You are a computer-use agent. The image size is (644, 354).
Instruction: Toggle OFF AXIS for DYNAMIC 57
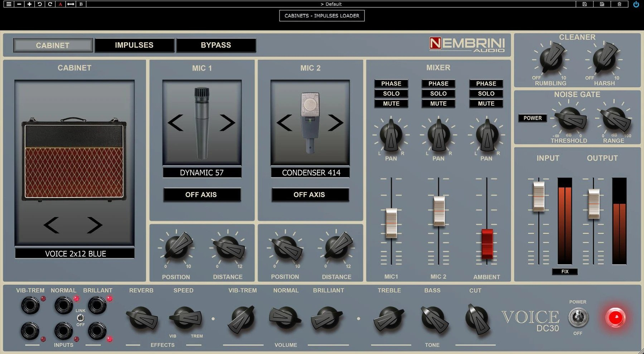pyautogui.click(x=202, y=195)
